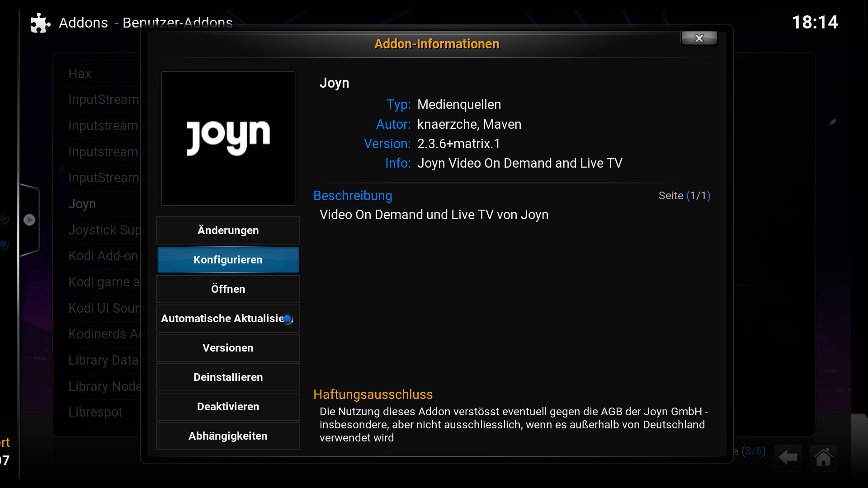Disable addon with Deaktivieren
Screen dimensions: 868x488
228,407
